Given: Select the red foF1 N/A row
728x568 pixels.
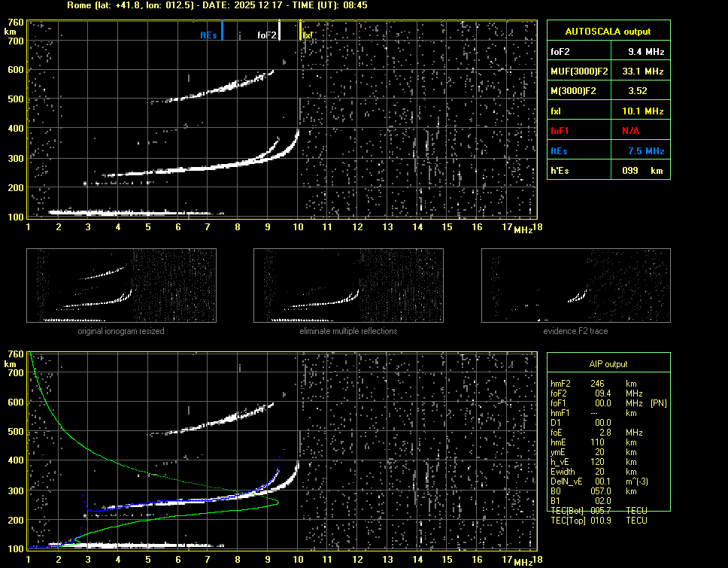Looking at the screenshot, I should click(608, 131).
